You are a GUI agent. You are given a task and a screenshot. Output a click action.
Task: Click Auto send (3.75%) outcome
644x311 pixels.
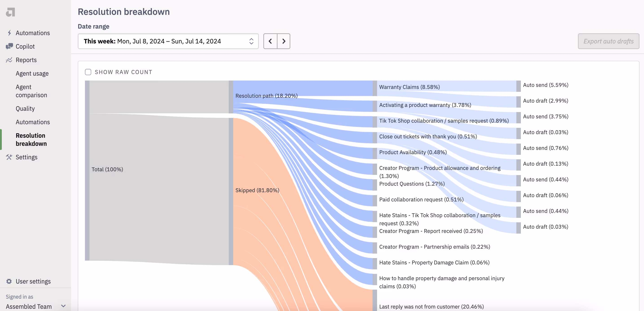pyautogui.click(x=546, y=116)
